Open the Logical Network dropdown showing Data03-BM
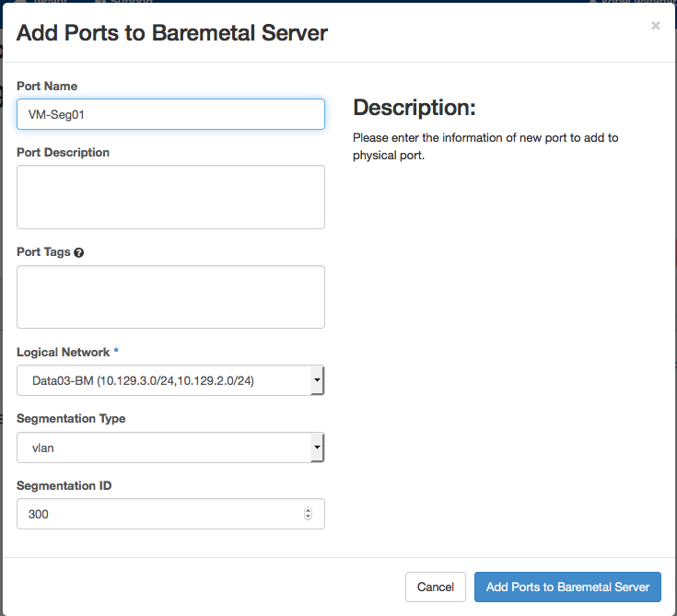The image size is (677, 616). coord(170,379)
